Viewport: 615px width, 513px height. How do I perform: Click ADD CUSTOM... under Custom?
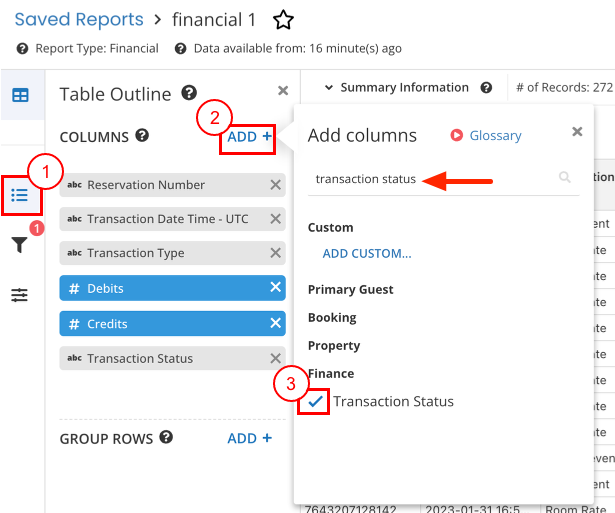click(366, 253)
